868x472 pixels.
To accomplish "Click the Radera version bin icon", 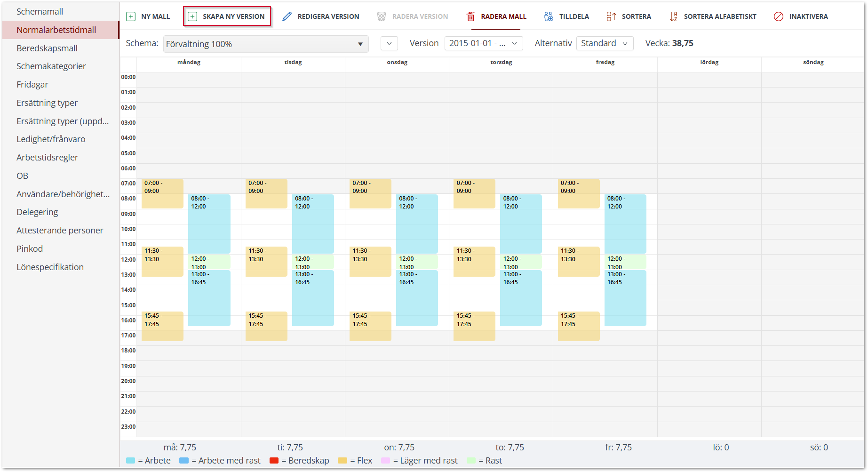I will pyautogui.click(x=382, y=16).
